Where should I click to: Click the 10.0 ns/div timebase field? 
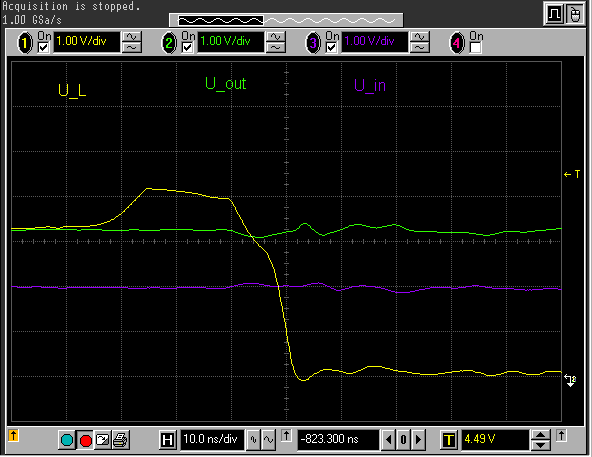coord(212,440)
